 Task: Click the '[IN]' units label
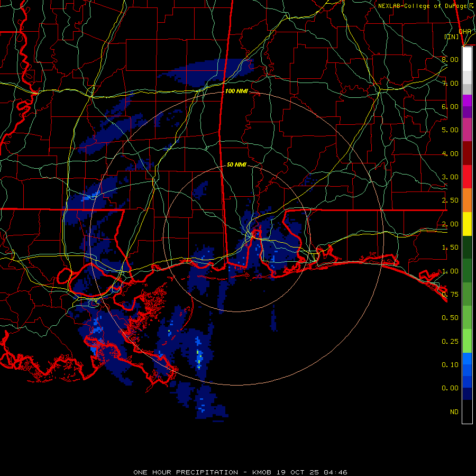coord(452,36)
